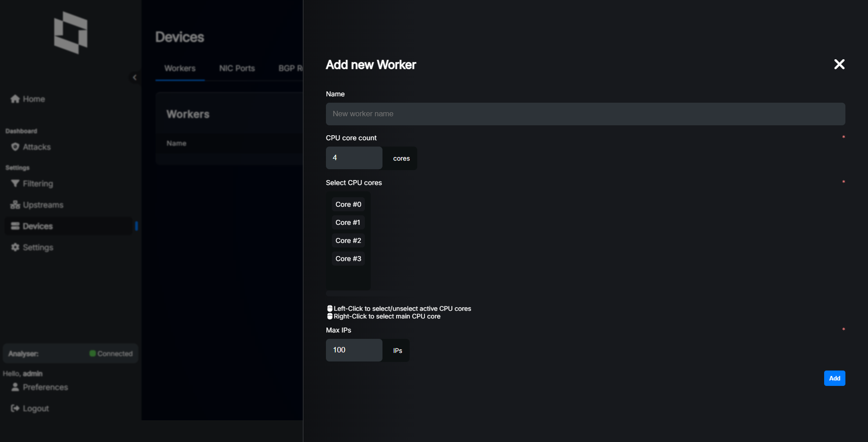Screen dimensions: 868x442
Task: Click the Filtering funnel icon
Action: pyautogui.click(x=15, y=183)
